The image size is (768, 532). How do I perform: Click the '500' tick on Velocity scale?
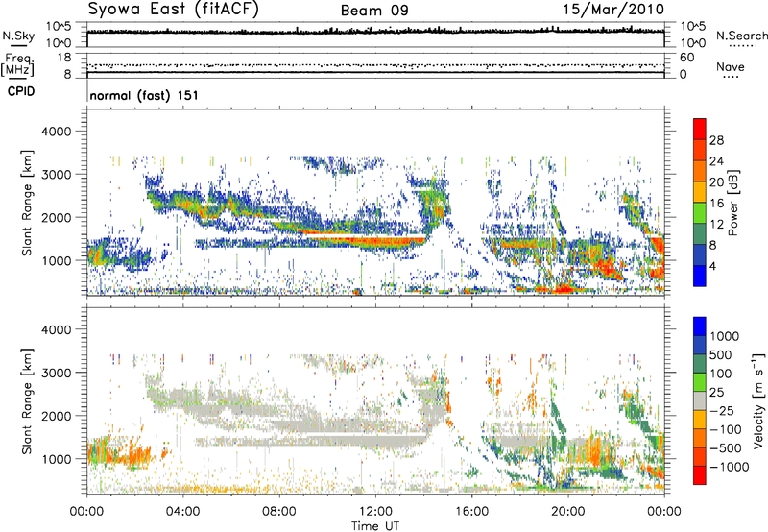(x=721, y=354)
